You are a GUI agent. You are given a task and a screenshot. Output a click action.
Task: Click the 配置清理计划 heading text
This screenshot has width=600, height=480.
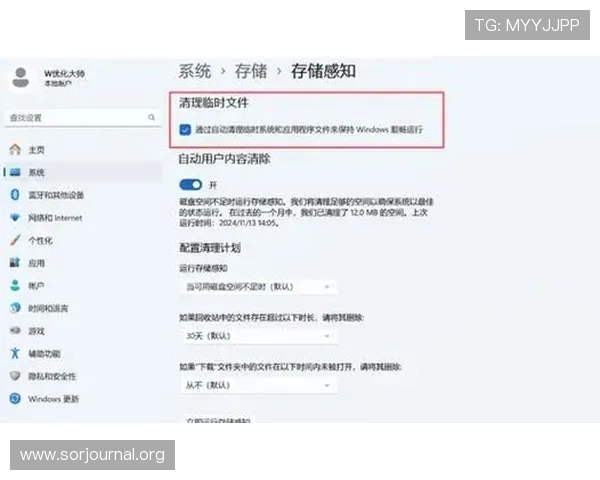tap(210, 248)
